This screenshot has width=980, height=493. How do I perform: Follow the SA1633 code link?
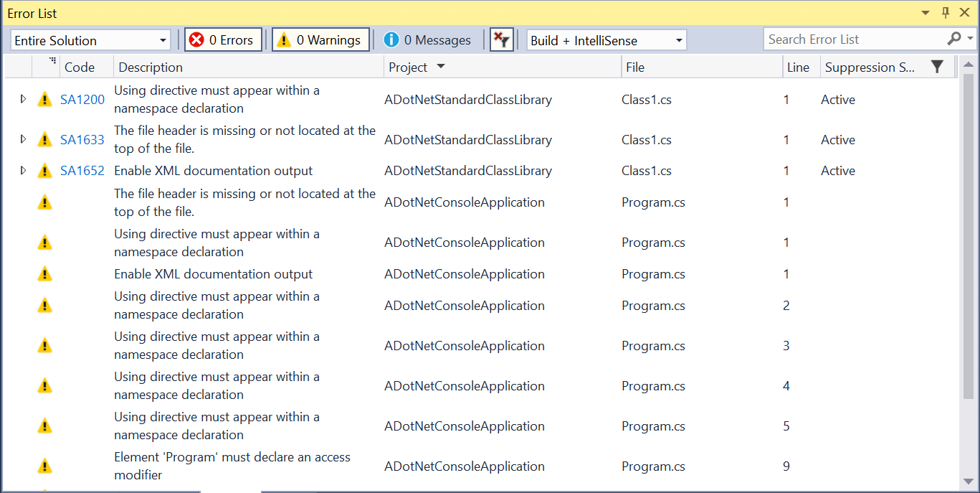click(x=82, y=139)
